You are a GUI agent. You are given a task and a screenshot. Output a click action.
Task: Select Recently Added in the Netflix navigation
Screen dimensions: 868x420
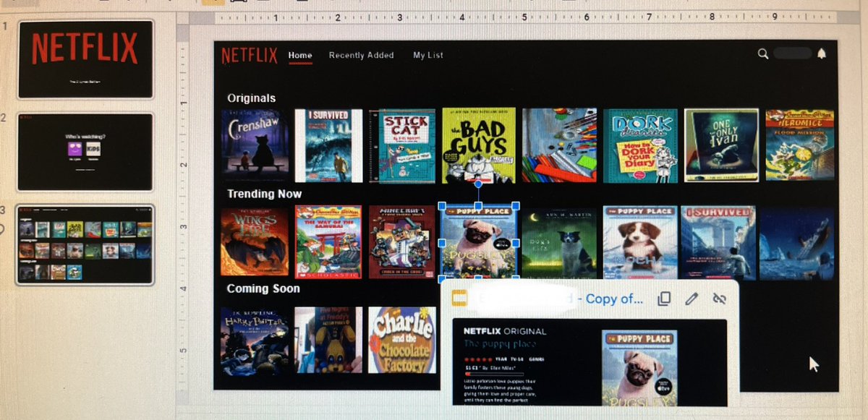tap(362, 55)
